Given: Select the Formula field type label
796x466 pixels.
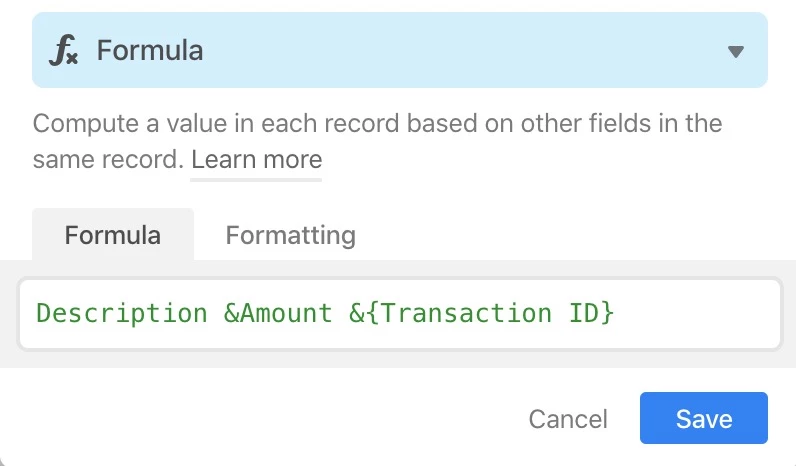Looking at the screenshot, I should tap(150, 50).
